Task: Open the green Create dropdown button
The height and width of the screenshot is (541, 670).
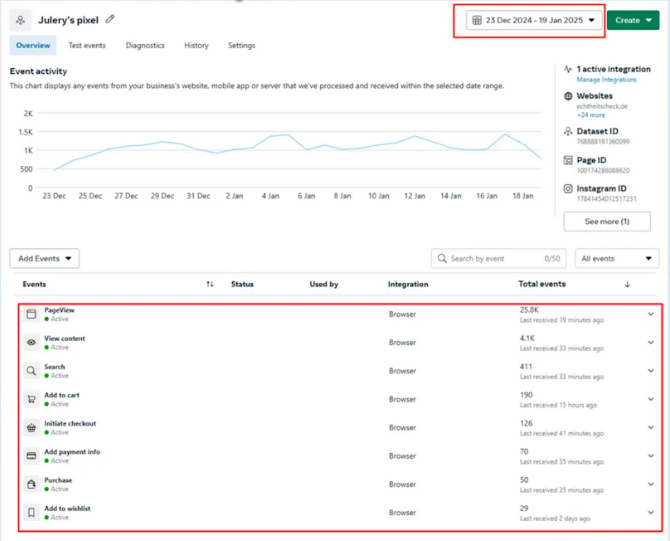Action: click(x=633, y=20)
